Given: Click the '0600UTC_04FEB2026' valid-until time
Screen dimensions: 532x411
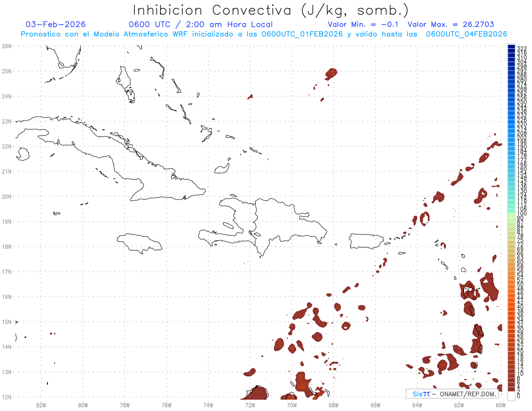Looking at the screenshot, I should (x=467, y=34).
